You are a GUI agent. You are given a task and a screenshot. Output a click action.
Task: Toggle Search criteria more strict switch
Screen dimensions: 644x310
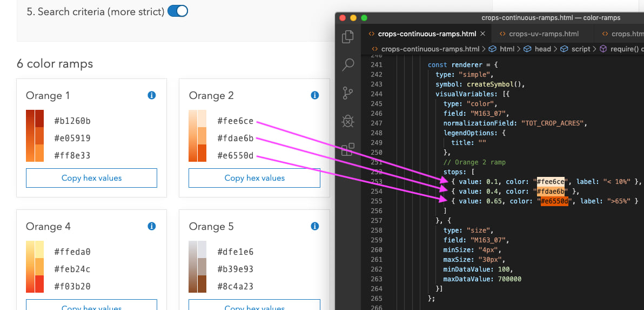tap(178, 11)
